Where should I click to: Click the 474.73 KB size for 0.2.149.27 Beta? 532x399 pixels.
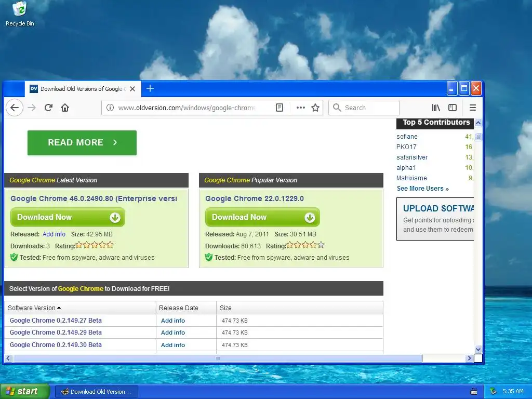235,321
